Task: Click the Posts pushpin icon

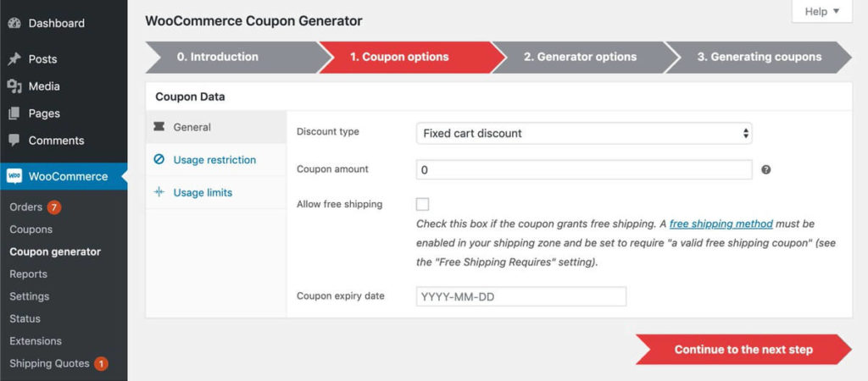Action: pos(14,59)
